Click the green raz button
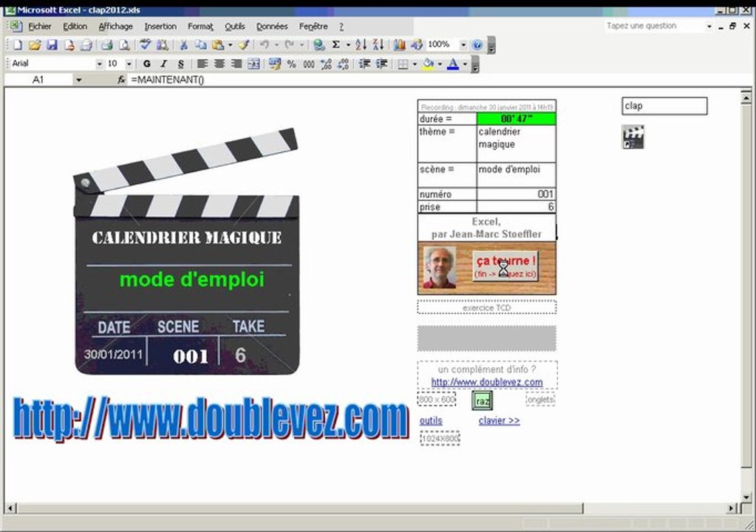This screenshot has width=756, height=532. pos(482,400)
